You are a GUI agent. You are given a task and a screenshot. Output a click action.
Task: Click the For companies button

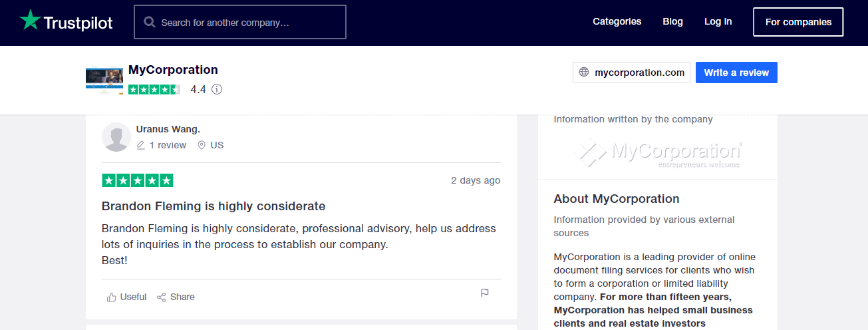click(798, 22)
